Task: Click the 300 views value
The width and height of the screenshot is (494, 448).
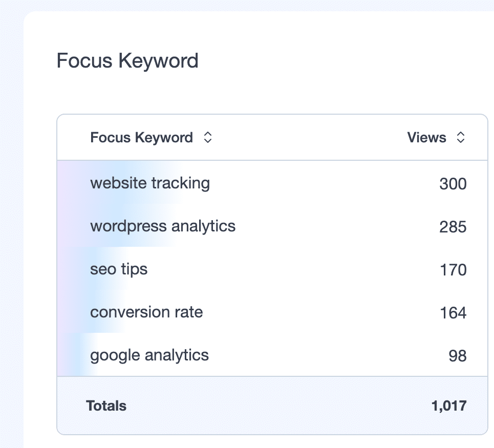Action: [x=453, y=184]
